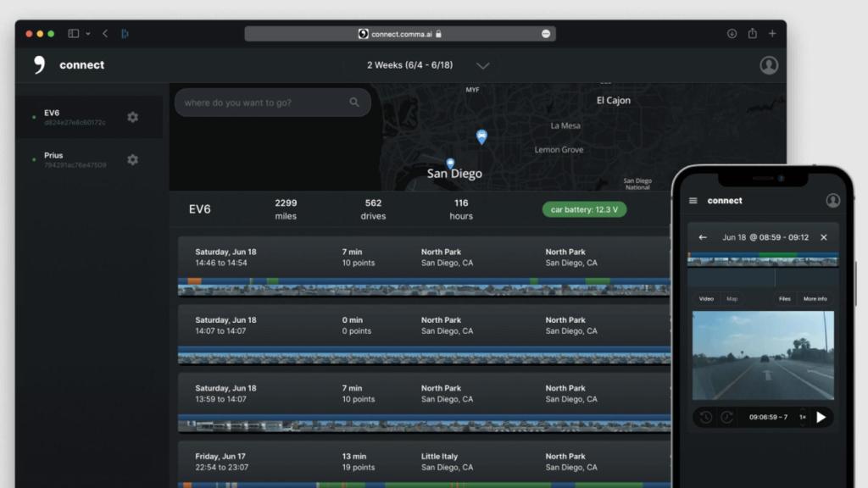Open settings gear for EV6 device
The image size is (868, 488).
[x=132, y=117]
